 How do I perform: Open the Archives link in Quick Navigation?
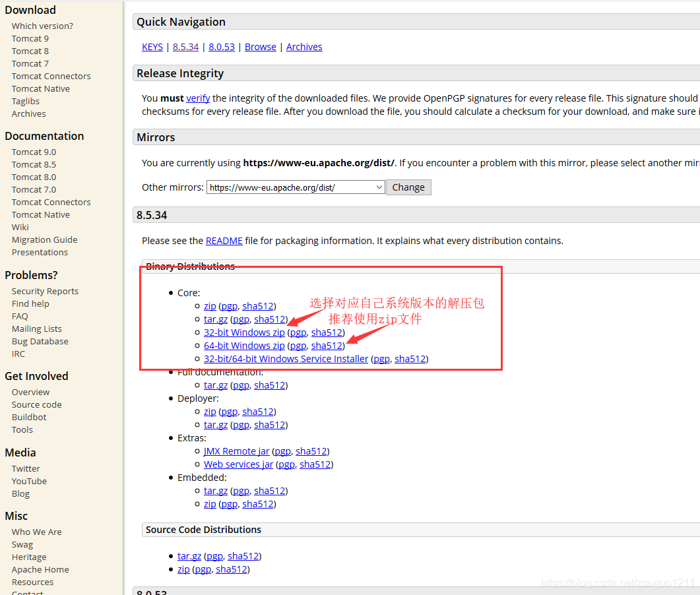point(304,47)
